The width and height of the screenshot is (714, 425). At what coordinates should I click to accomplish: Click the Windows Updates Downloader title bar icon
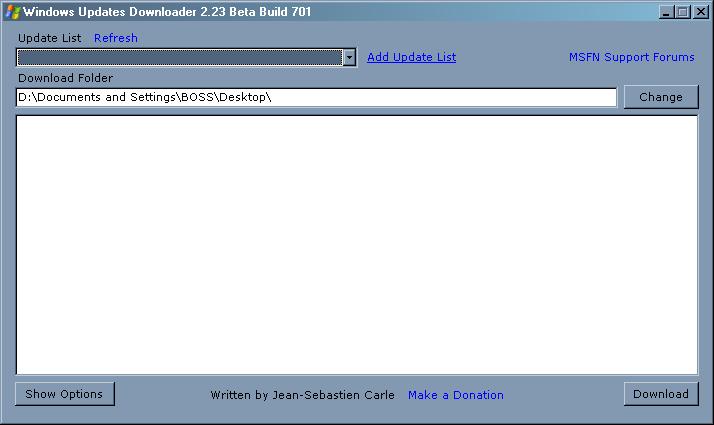[13, 12]
